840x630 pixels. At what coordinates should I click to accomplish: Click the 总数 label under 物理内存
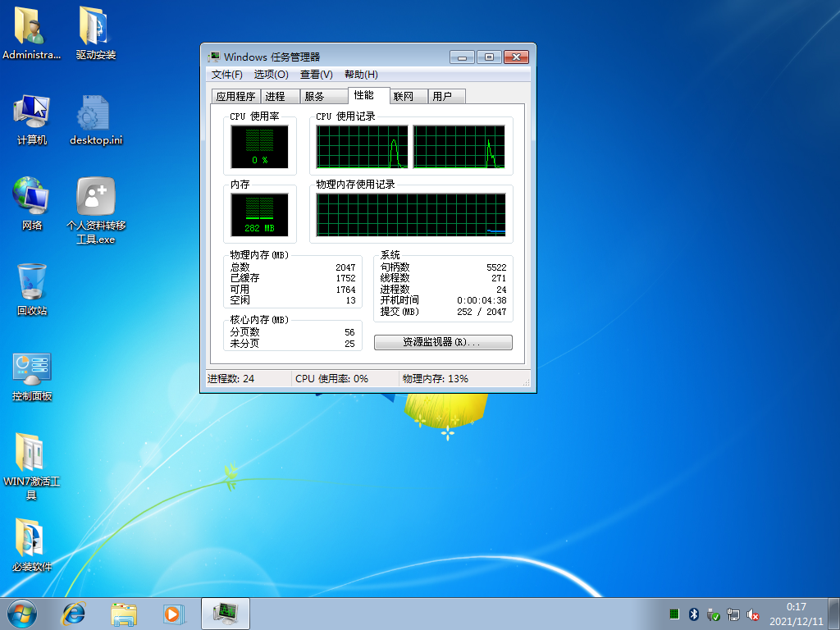[240, 267]
